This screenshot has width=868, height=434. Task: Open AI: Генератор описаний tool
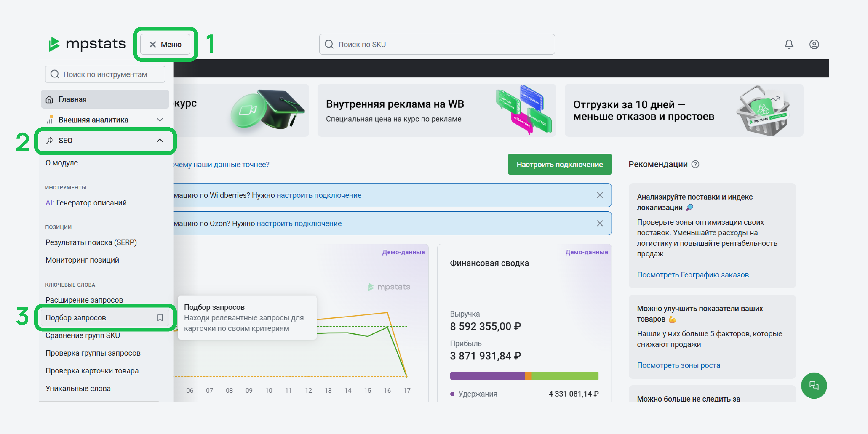(x=86, y=203)
